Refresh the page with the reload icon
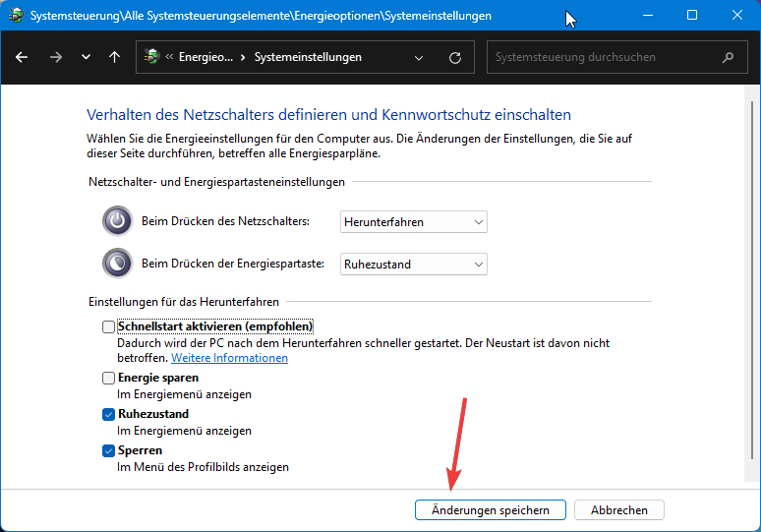 [455, 58]
